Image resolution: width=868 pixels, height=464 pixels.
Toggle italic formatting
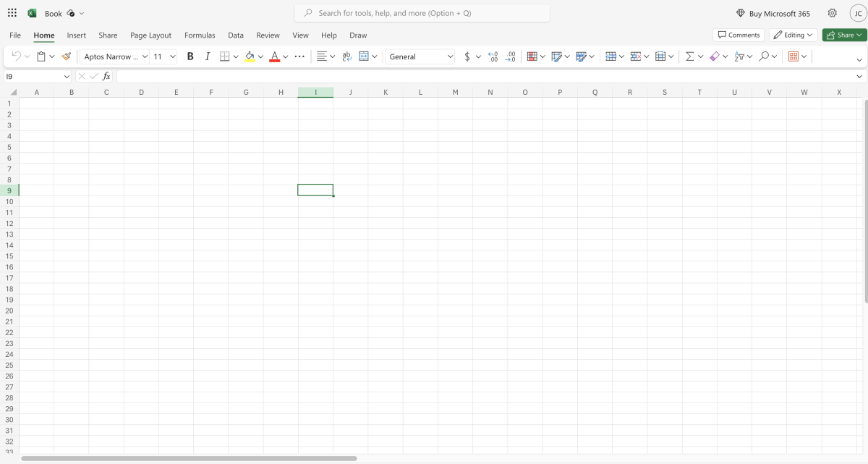pyautogui.click(x=207, y=56)
